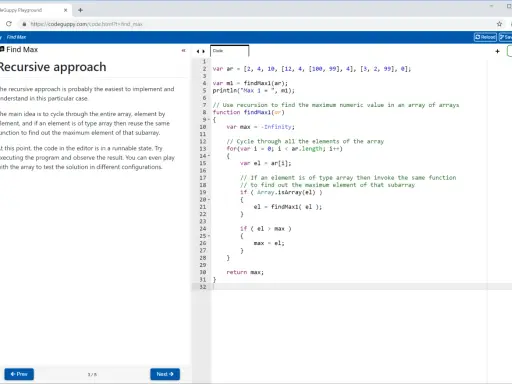Click the 3/8 page indicator
Screen dimensions: 512x384
[92, 374]
